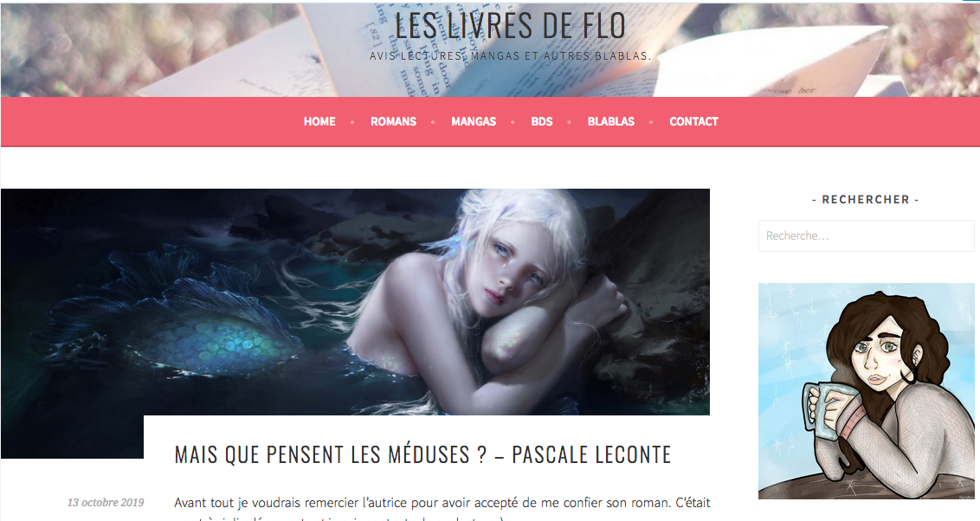Select BDS in the navigation bar

coord(542,122)
